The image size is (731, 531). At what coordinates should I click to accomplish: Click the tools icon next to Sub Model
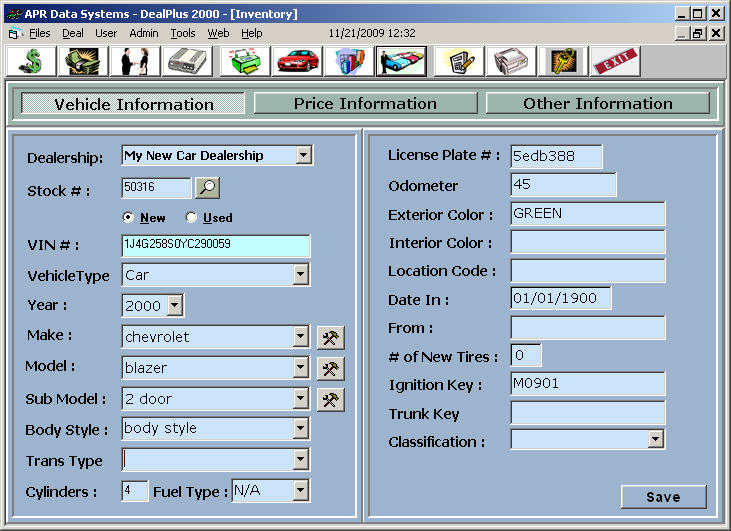click(330, 399)
